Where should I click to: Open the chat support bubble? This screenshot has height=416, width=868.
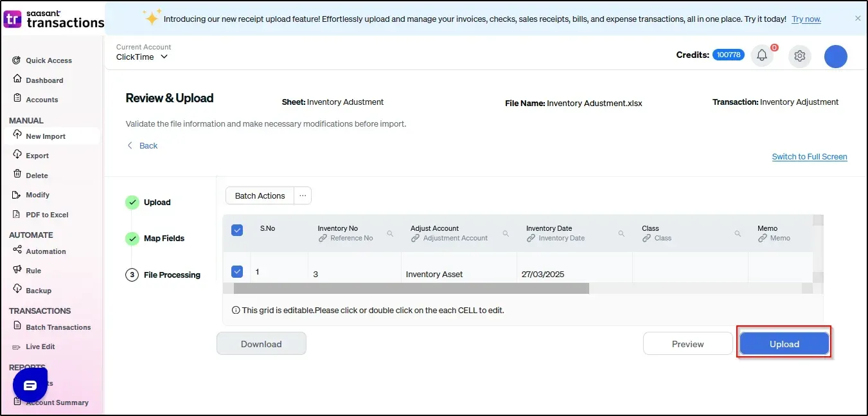30,385
